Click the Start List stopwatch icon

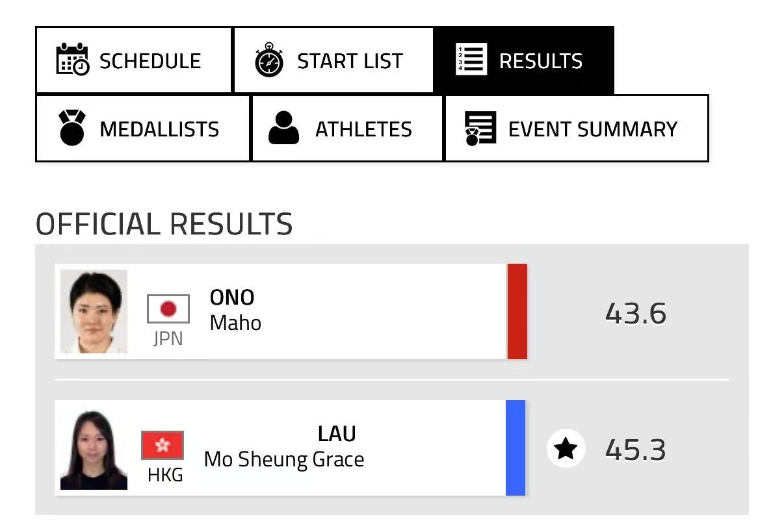point(268,60)
